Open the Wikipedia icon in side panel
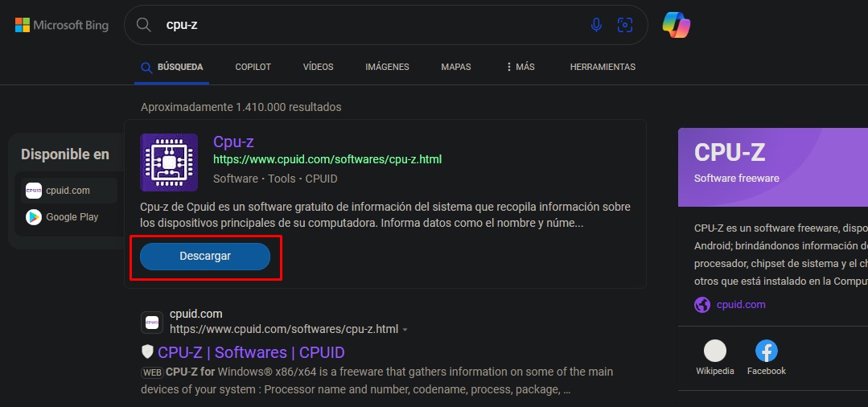Screen dimensions: 868x407 pos(715,351)
